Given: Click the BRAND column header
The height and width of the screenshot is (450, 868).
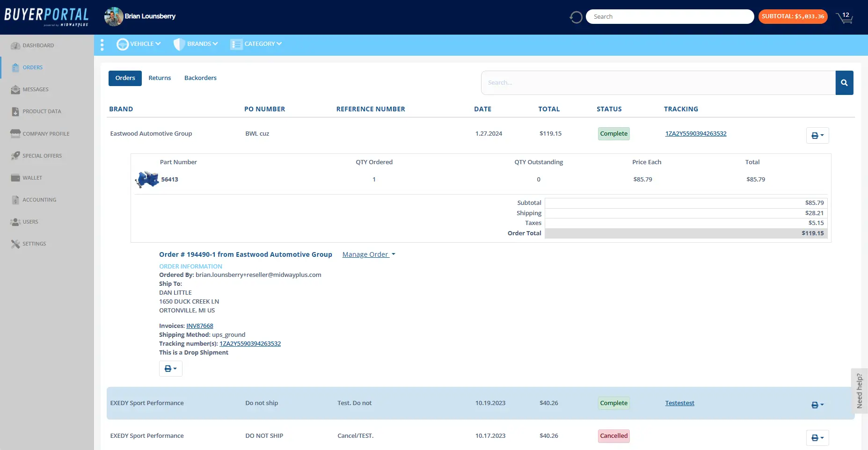Looking at the screenshot, I should coord(121,109).
